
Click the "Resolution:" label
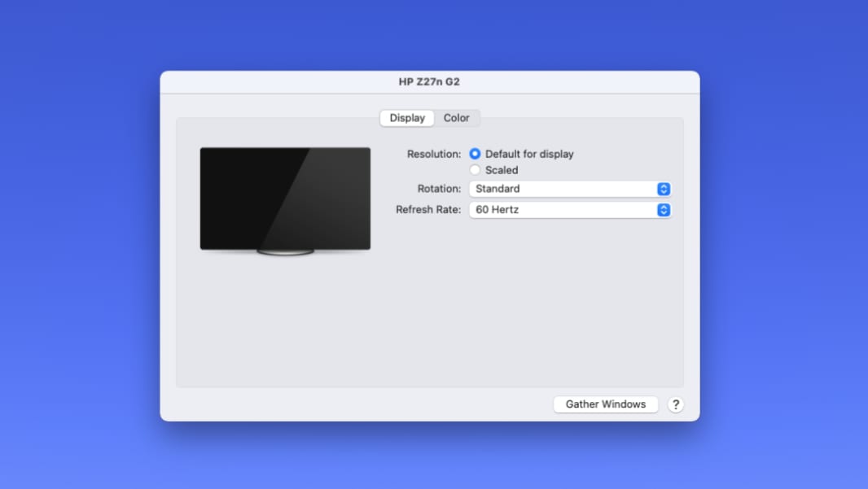[434, 154]
